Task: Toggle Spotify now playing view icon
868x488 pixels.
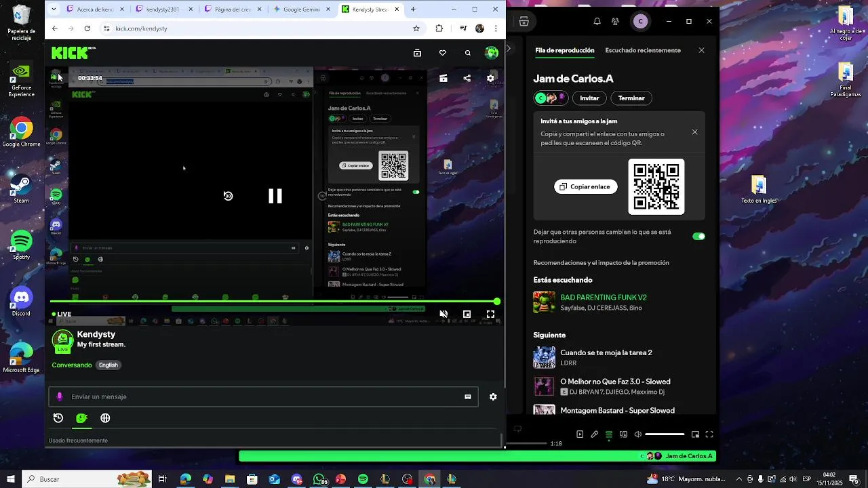Action: pyautogui.click(x=580, y=434)
